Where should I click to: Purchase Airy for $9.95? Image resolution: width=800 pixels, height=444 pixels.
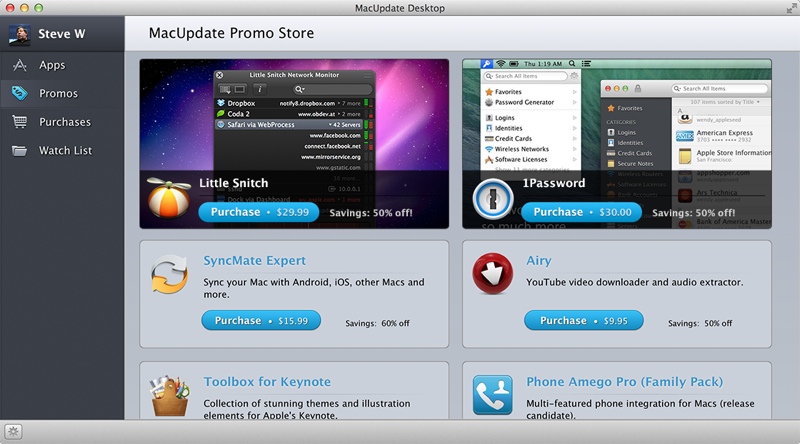[583, 320]
